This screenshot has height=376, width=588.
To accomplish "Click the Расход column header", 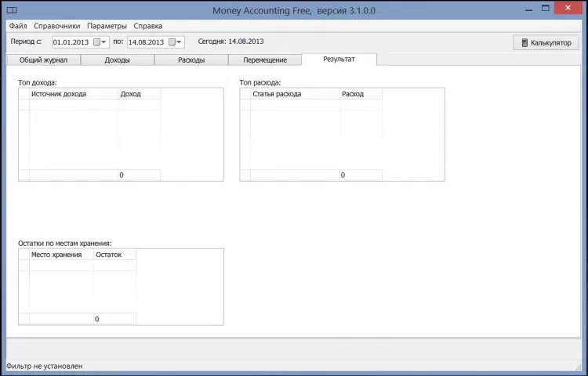I will click(x=361, y=94).
